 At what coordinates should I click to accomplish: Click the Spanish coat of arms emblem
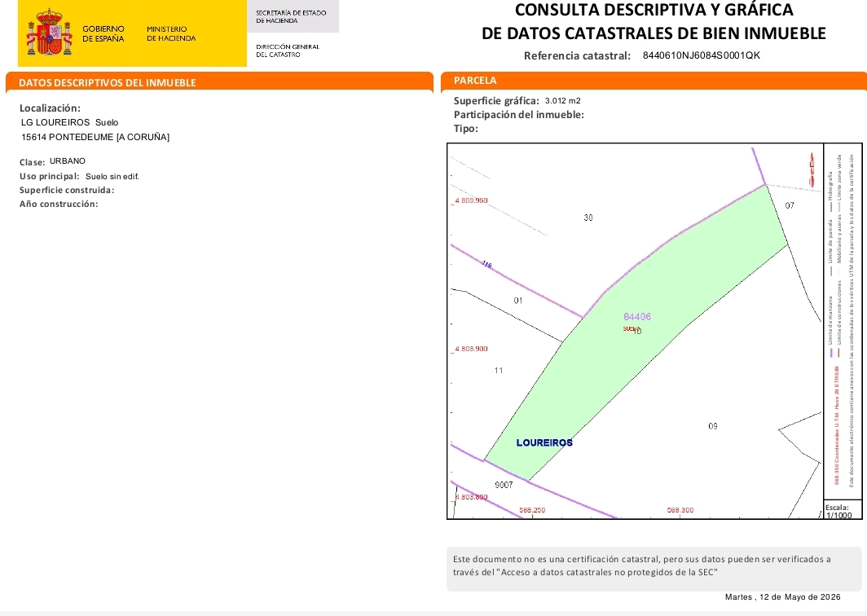tap(49, 32)
